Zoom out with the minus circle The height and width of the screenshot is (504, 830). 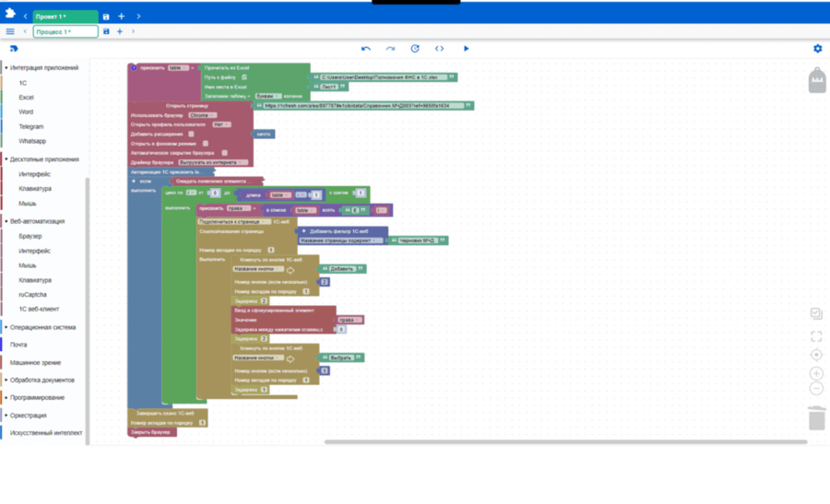[x=816, y=388]
